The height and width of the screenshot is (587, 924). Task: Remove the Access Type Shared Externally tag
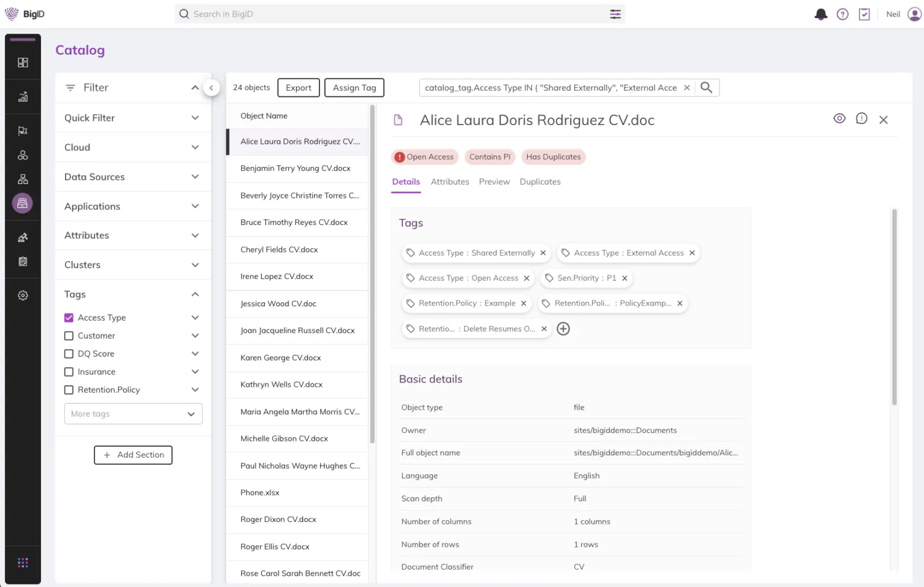(x=543, y=253)
